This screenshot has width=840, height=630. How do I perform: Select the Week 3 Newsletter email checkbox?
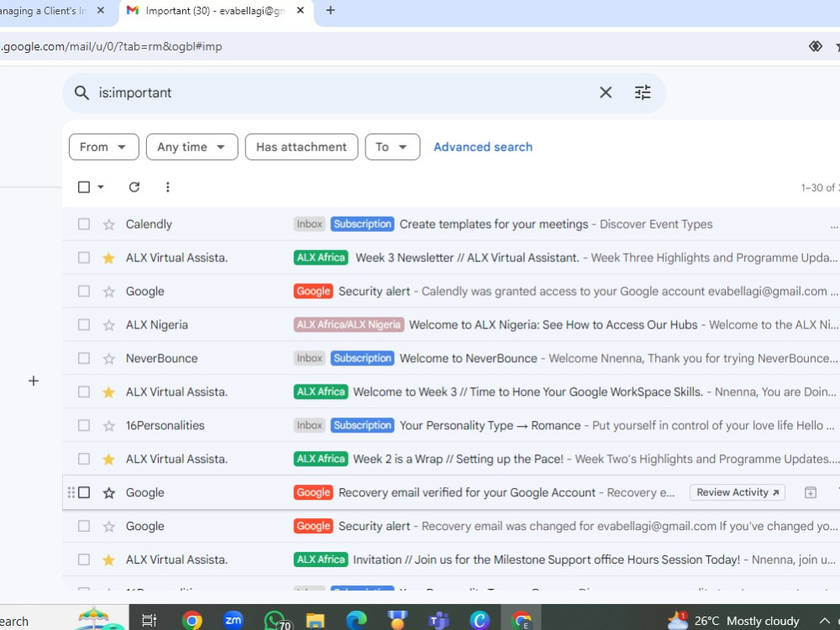point(83,258)
